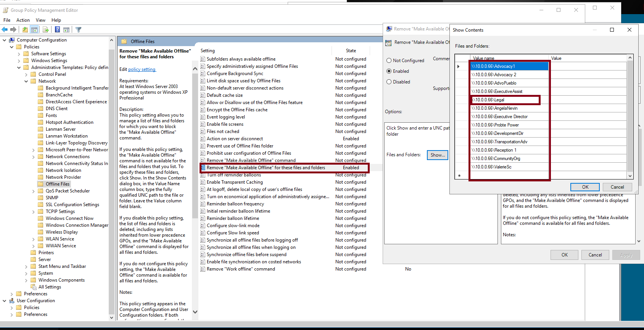
Task: Expand the Start Menu and Taskbar node
Action: (26, 266)
